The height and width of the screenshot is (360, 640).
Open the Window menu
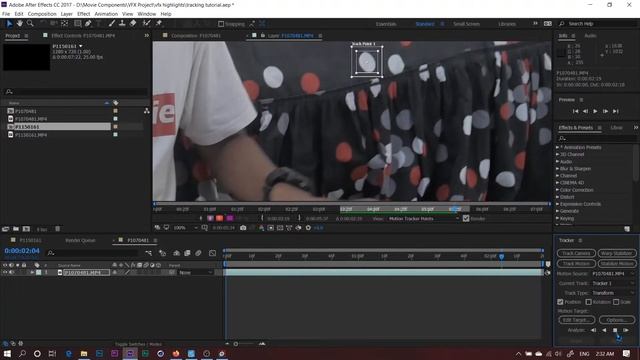147,14
